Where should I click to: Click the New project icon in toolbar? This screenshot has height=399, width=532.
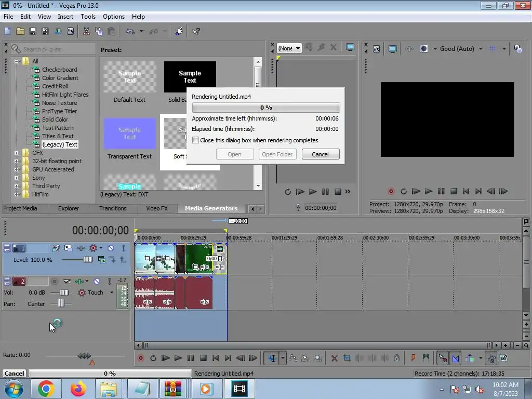point(7,31)
